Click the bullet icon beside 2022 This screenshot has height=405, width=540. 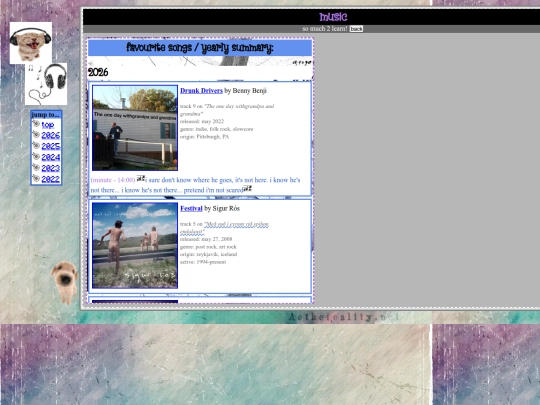tap(36, 178)
